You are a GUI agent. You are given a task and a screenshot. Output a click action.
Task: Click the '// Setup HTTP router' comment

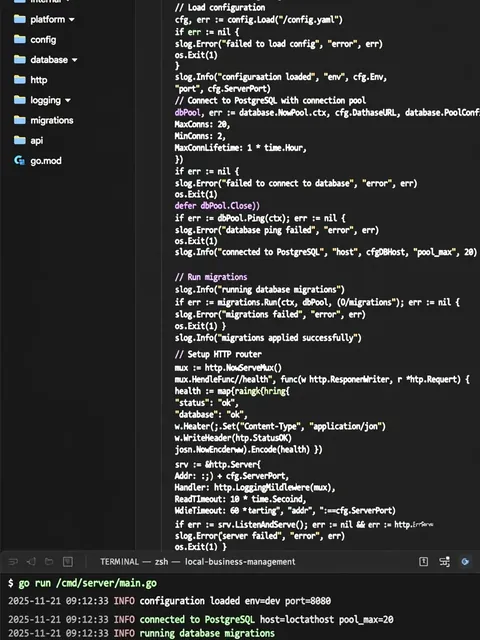coord(218,354)
